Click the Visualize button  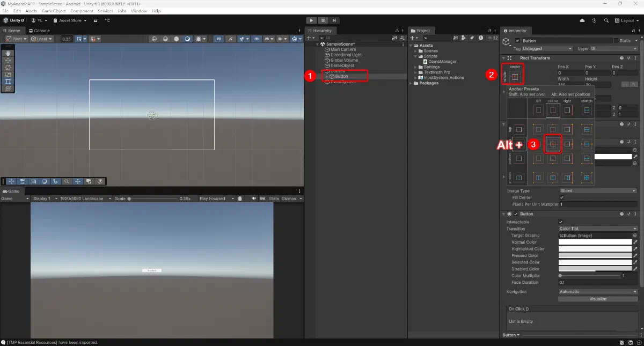tap(597, 299)
